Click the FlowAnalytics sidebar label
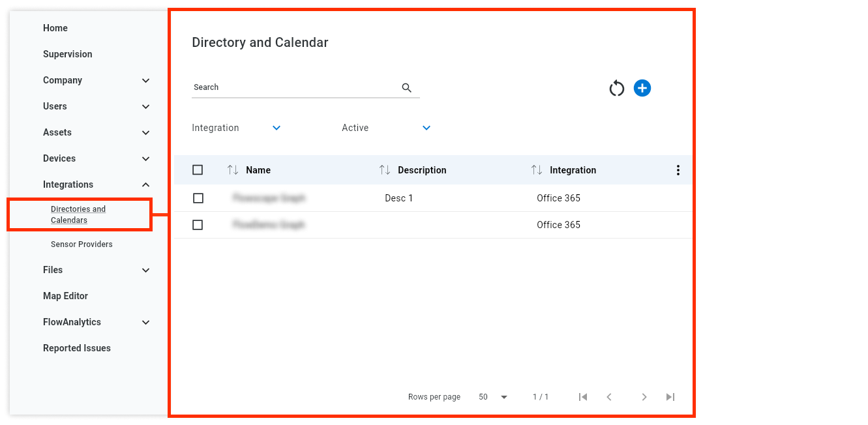 72,322
